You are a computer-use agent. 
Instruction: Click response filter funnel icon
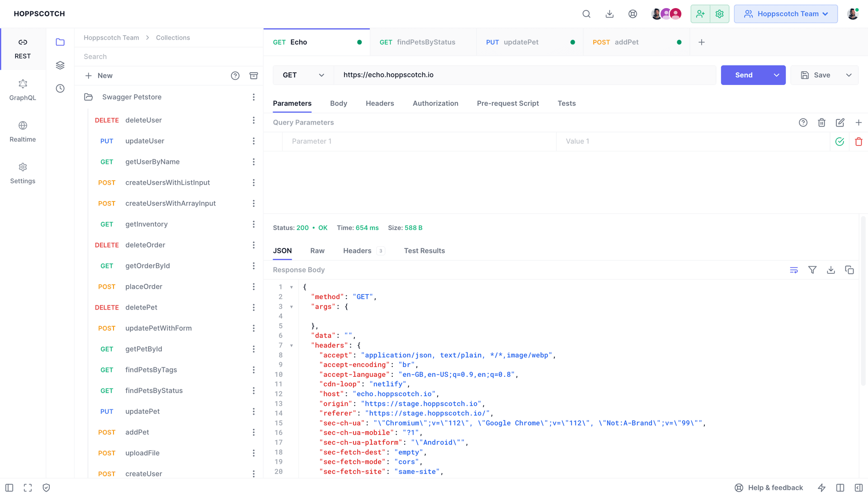(x=812, y=270)
